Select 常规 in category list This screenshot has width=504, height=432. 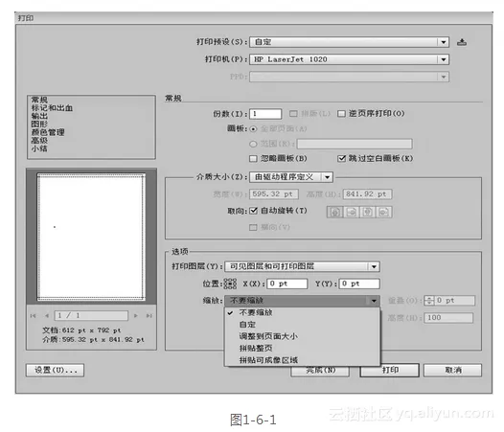39,100
